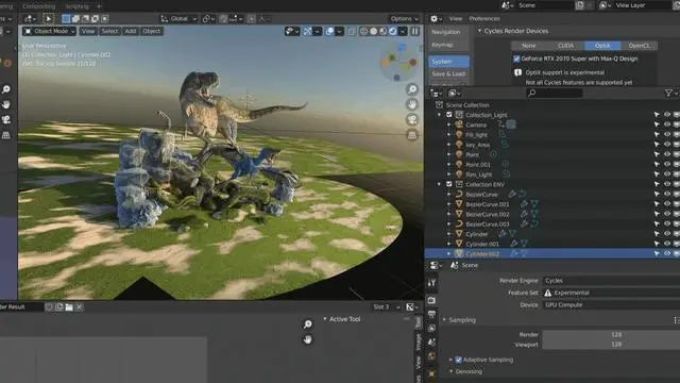Open the Keymap preferences section
Viewport: 680px width, 383px height.
point(449,45)
